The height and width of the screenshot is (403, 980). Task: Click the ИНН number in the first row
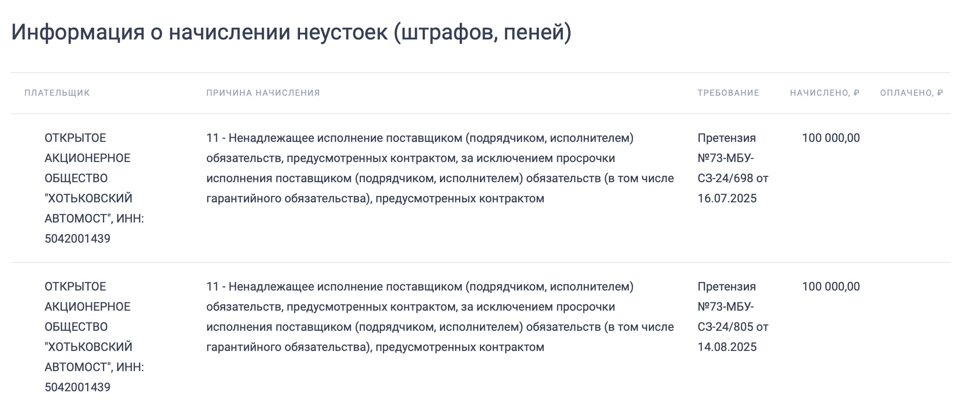click(x=77, y=239)
